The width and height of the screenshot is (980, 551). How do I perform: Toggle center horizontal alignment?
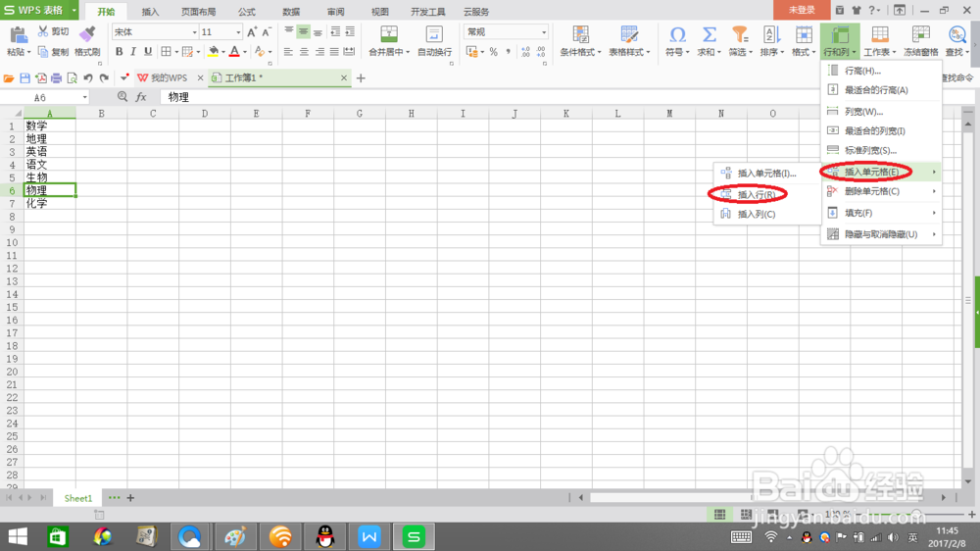click(x=304, y=52)
